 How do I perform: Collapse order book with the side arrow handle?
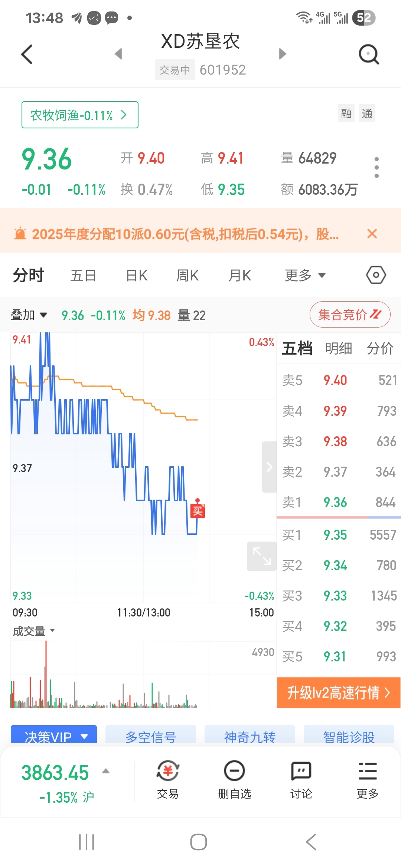[270, 467]
